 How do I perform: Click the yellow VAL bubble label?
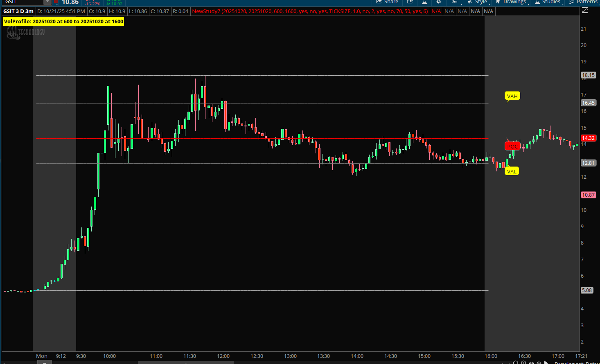[512, 171]
